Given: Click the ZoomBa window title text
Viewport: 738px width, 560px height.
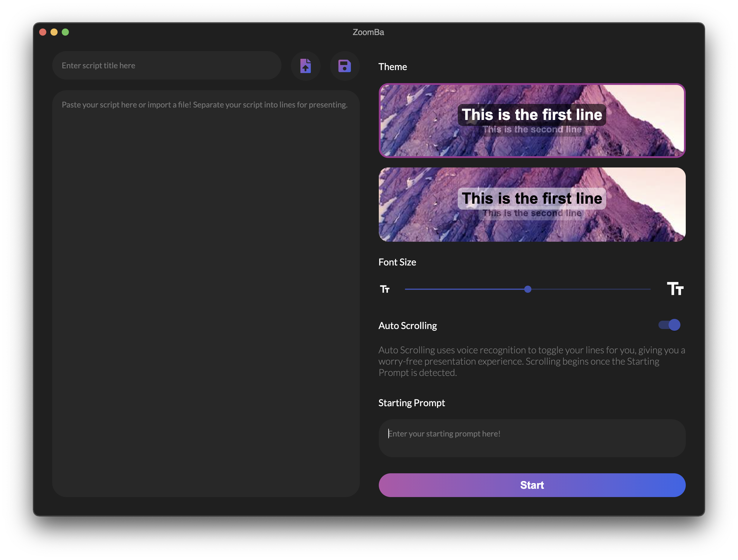Looking at the screenshot, I should (368, 32).
